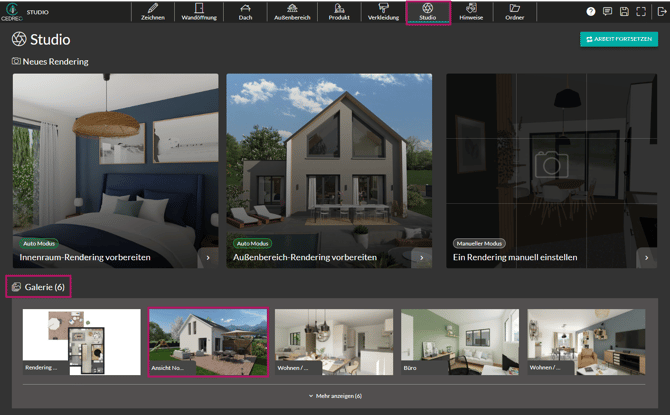Click arrow on Innenraum-Rendering card

coord(208,258)
